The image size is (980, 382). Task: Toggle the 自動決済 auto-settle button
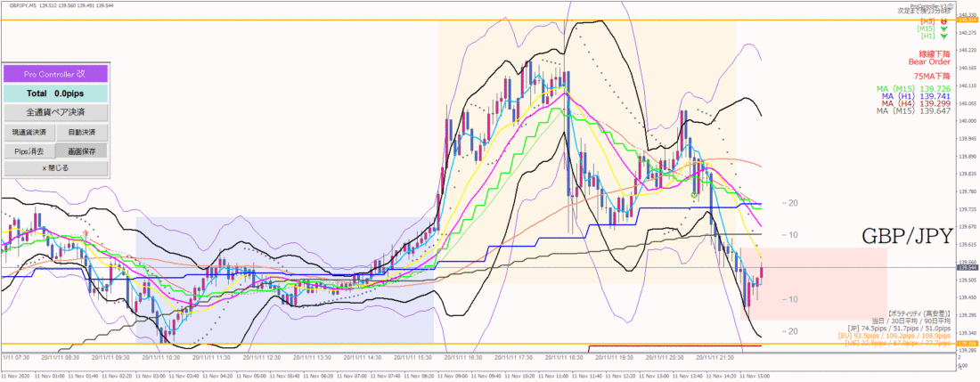[82, 133]
